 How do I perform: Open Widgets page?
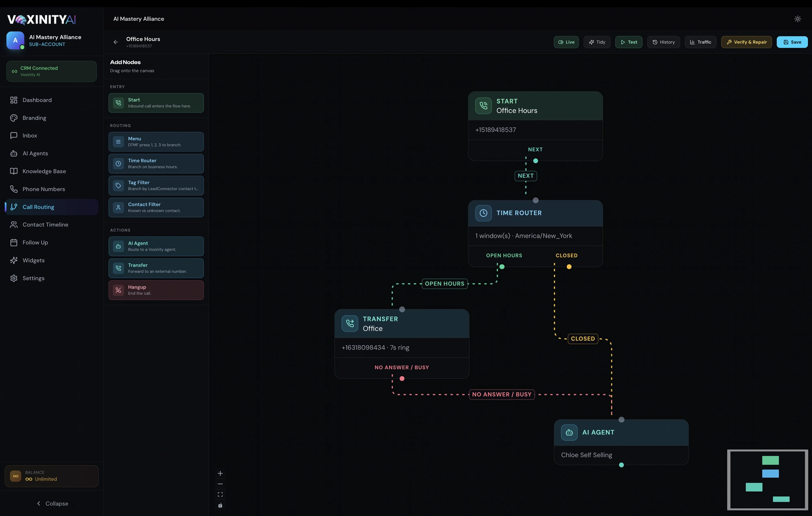click(x=52, y=260)
